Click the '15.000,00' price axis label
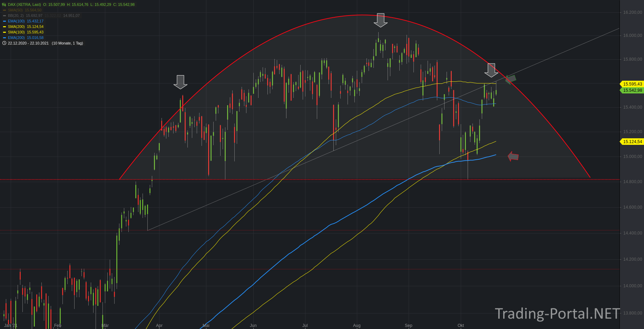Image resolution: width=644 pixels, height=329 pixels. pyautogui.click(x=633, y=157)
